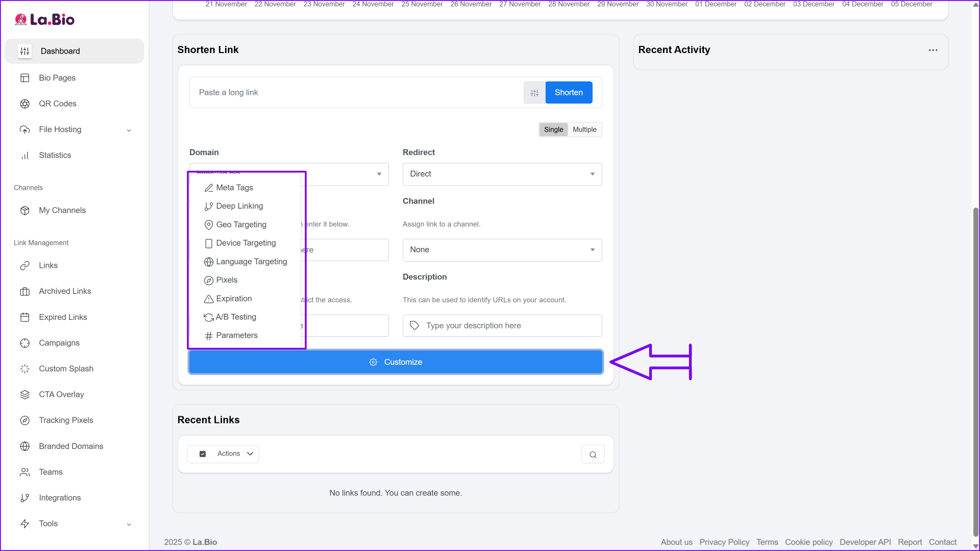
Task: Switch to Single link mode
Action: [553, 130]
